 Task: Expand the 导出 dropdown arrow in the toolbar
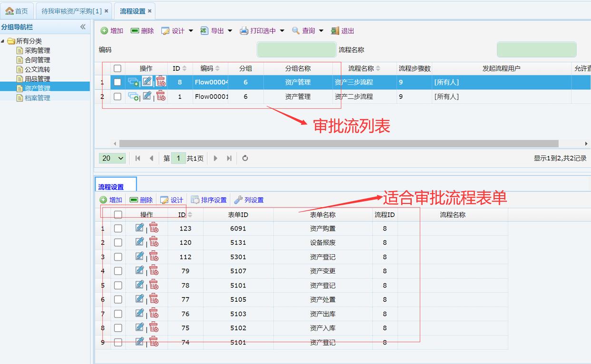(230, 31)
